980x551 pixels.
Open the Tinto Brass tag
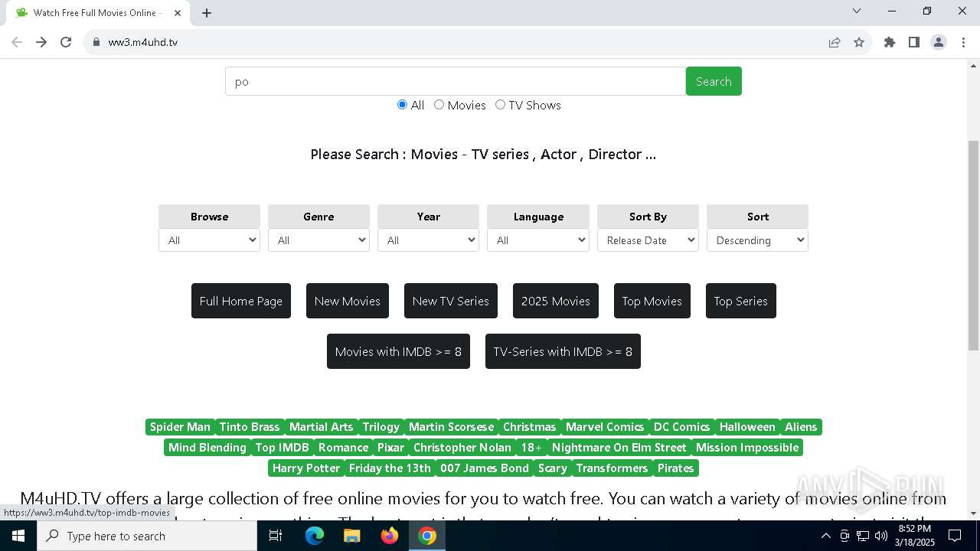250,427
